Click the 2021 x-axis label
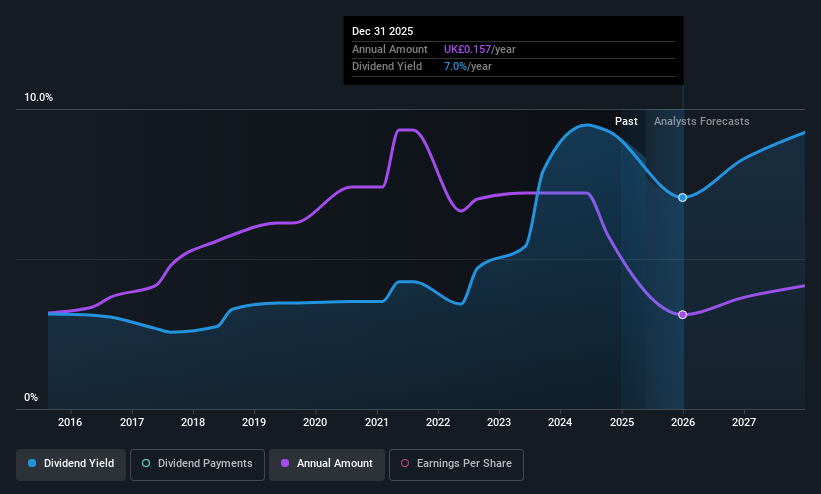821x494 pixels. click(x=377, y=422)
